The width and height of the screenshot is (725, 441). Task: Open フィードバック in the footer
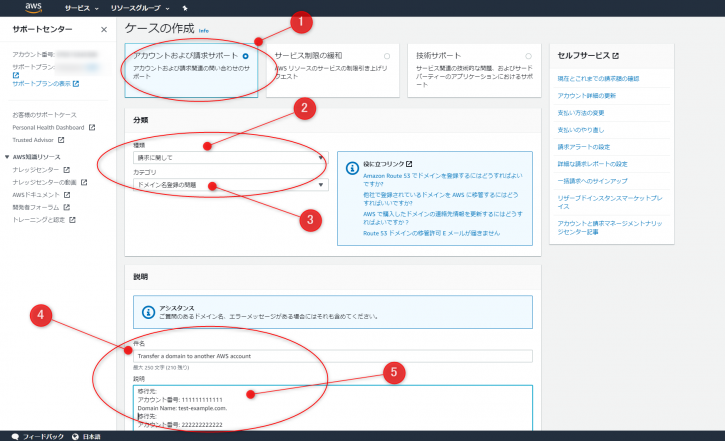click(x=43, y=436)
